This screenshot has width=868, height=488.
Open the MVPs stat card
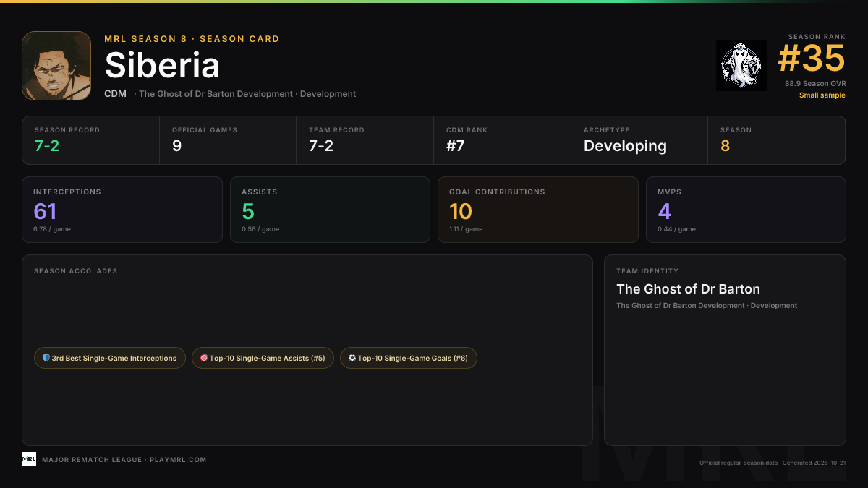746,210
